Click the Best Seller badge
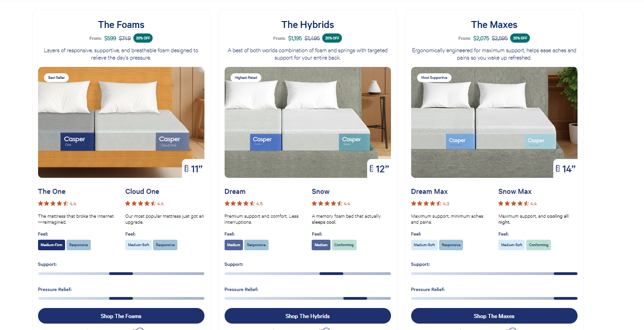Viewport: 644px width, 330px height. pos(56,78)
